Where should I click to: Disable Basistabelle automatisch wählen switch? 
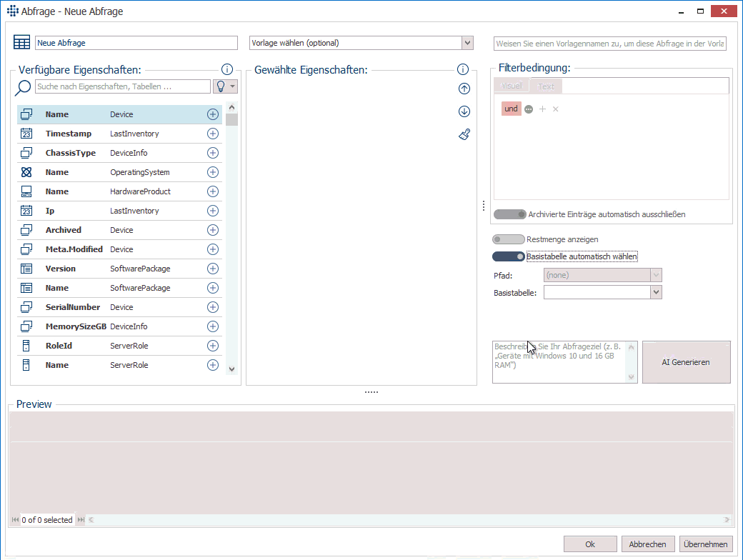tap(508, 256)
